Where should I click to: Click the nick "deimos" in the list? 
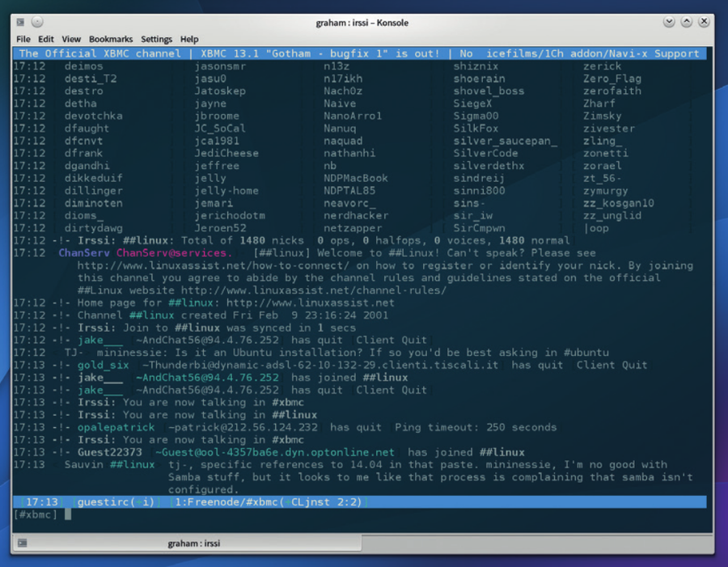click(83, 66)
